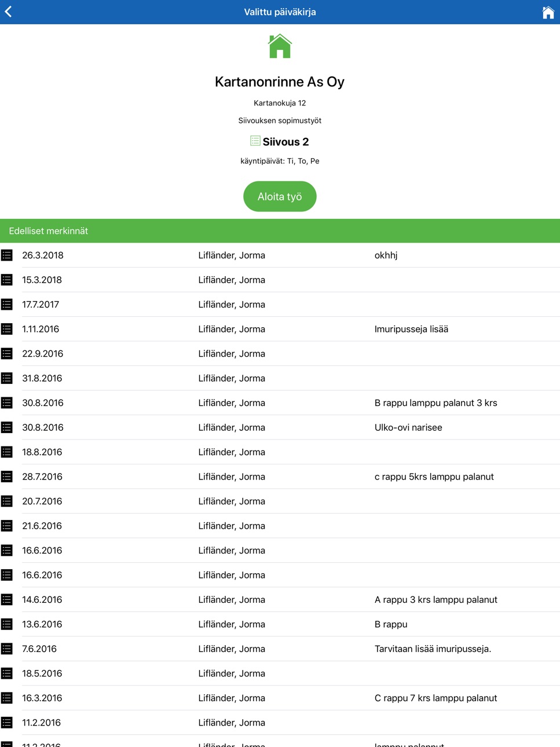The height and width of the screenshot is (747, 560).
Task: Tap the Kartanokuja 12 address
Action: click(x=280, y=103)
